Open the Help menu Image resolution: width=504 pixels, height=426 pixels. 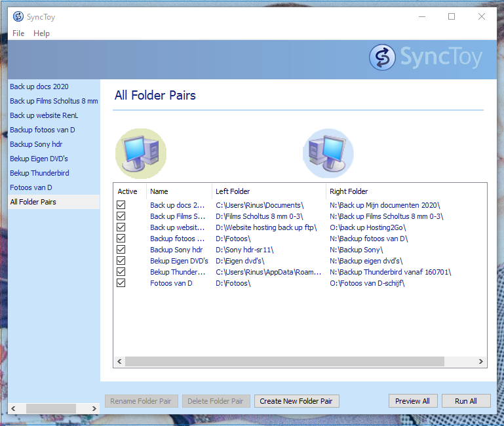coord(41,33)
